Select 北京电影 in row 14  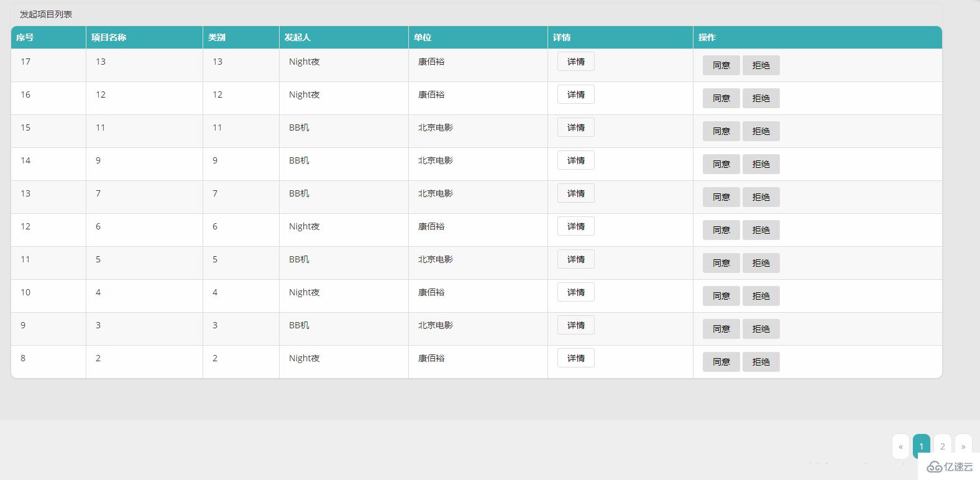pyautogui.click(x=436, y=160)
